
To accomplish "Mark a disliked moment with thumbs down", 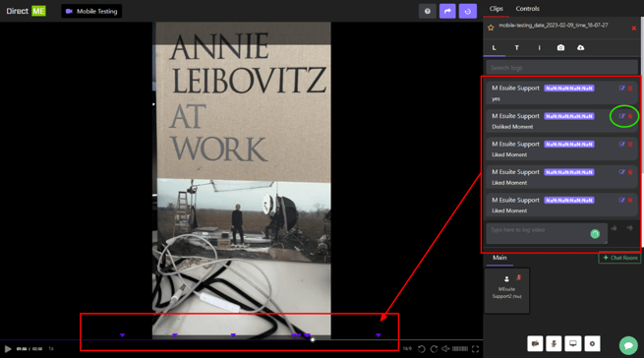I will (x=629, y=228).
